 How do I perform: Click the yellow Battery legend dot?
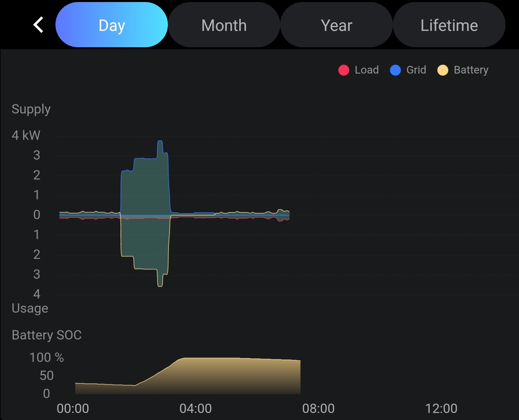pos(443,70)
